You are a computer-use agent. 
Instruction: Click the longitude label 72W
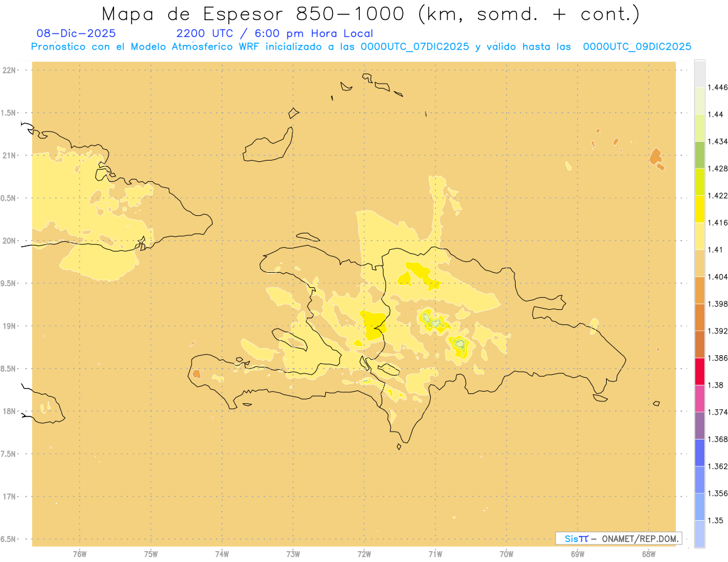(x=364, y=554)
